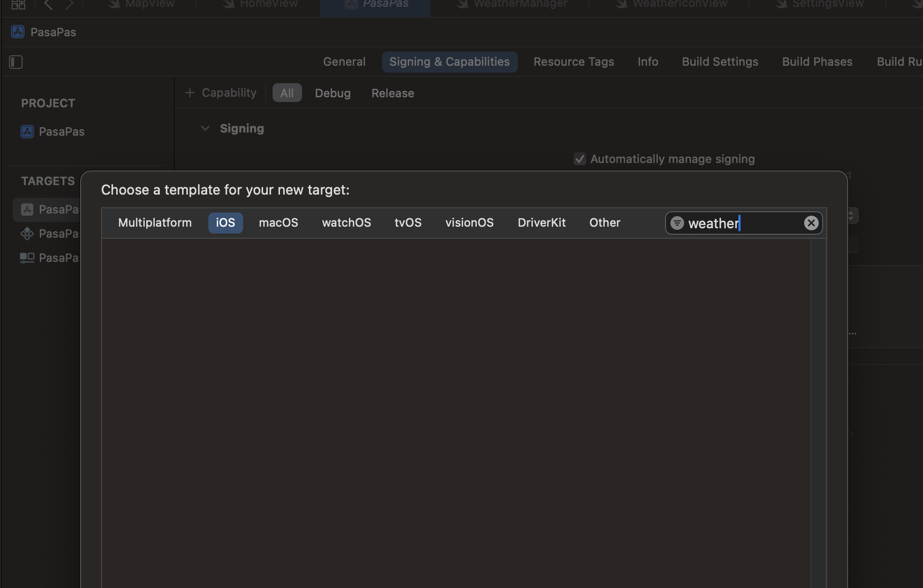This screenshot has width=923, height=588.
Task: Open the Build Phases tab
Action: click(817, 62)
